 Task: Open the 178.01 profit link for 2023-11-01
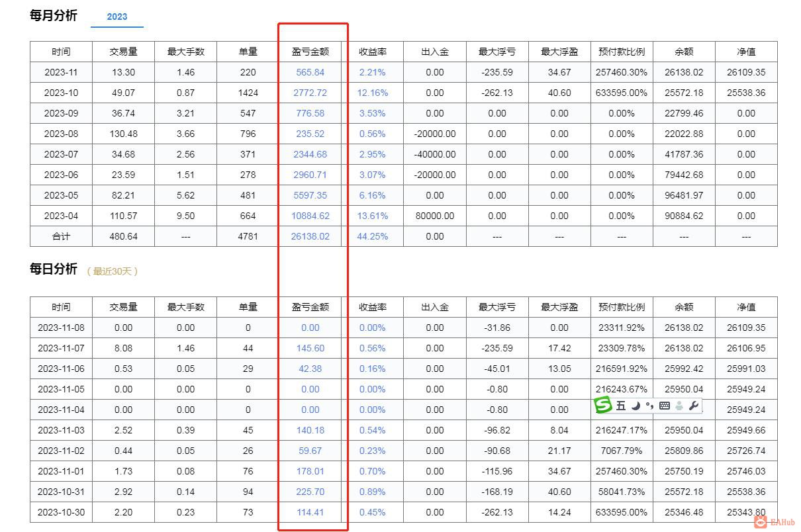(x=310, y=471)
